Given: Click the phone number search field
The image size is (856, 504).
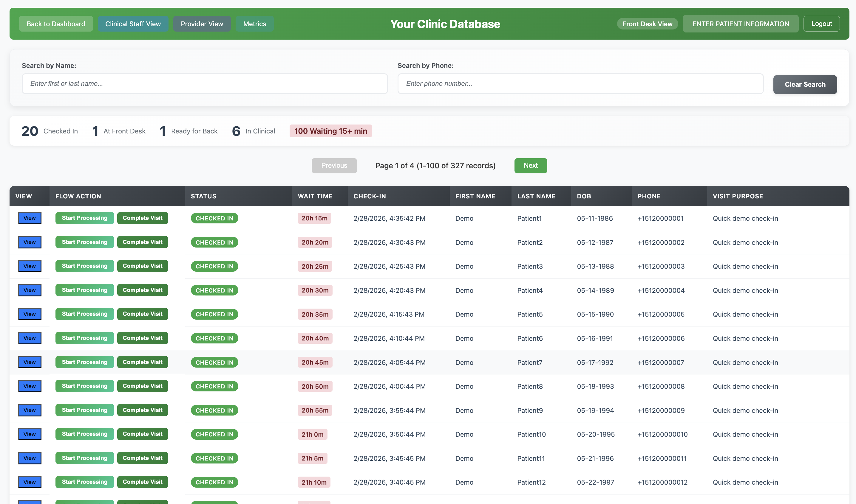Looking at the screenshot, I should (580, 83).
